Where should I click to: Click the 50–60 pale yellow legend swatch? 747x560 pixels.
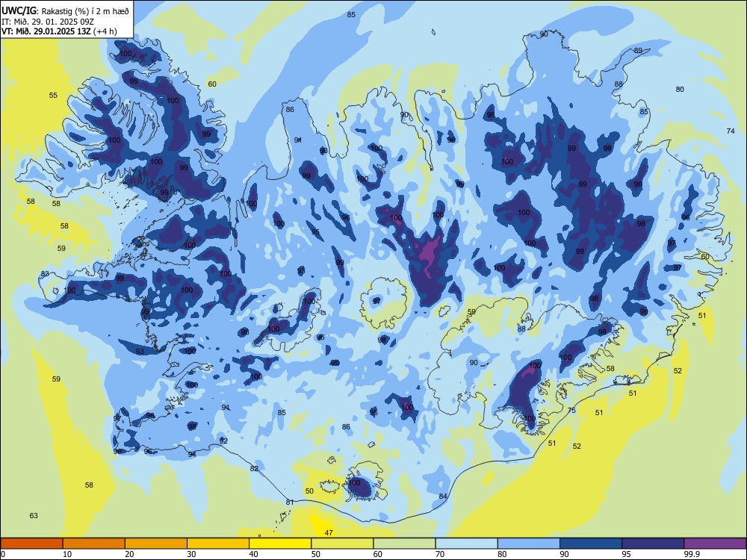point(342,544)
